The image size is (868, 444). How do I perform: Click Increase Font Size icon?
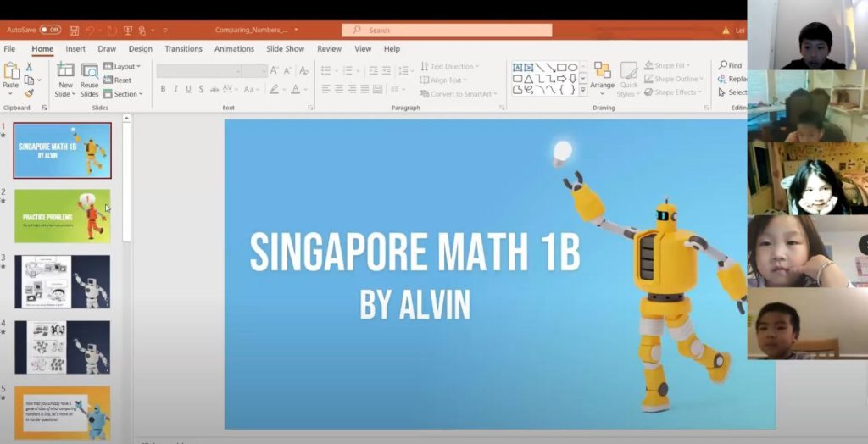pos(274,71)
